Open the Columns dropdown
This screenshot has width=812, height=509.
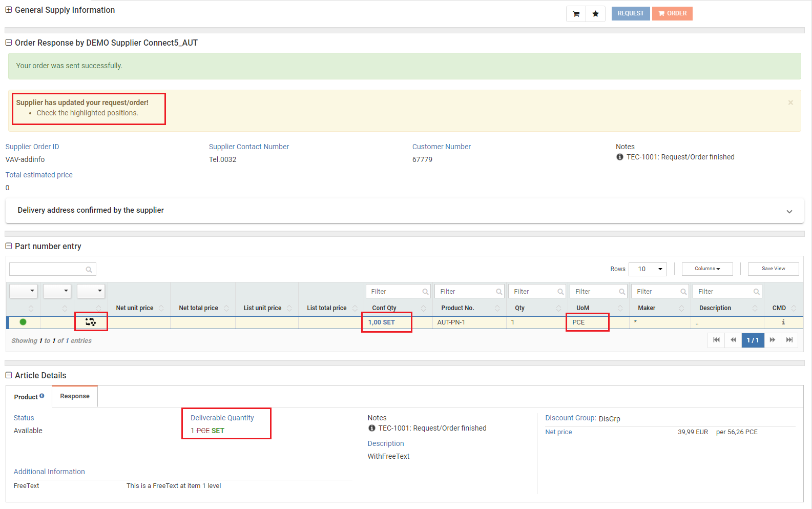coord(707,269)
